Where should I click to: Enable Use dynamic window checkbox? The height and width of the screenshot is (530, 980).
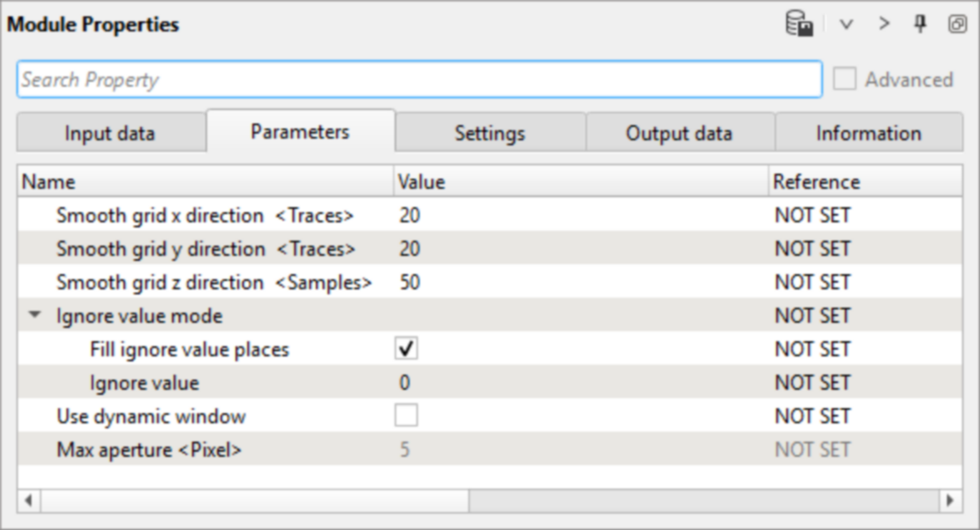pyautogui.click(x=406, y=416)
